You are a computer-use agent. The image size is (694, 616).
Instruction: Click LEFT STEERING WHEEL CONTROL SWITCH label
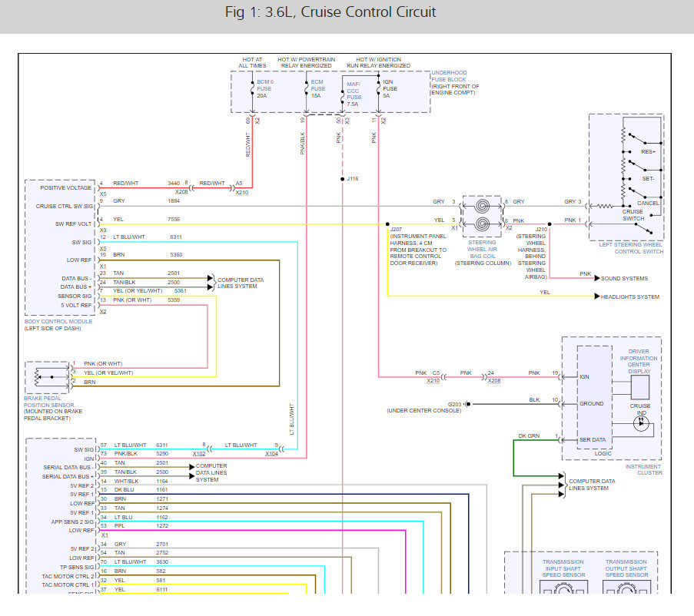(631, 248)
